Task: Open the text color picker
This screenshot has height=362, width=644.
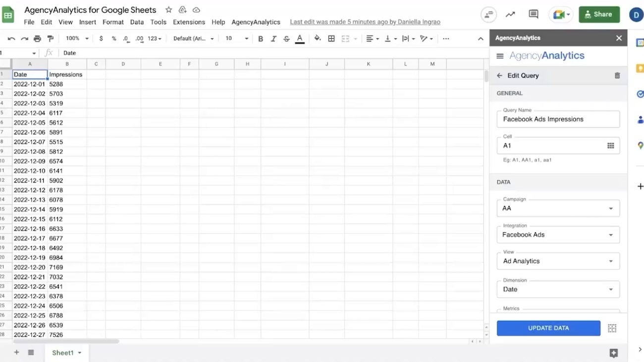Action: 300,39
